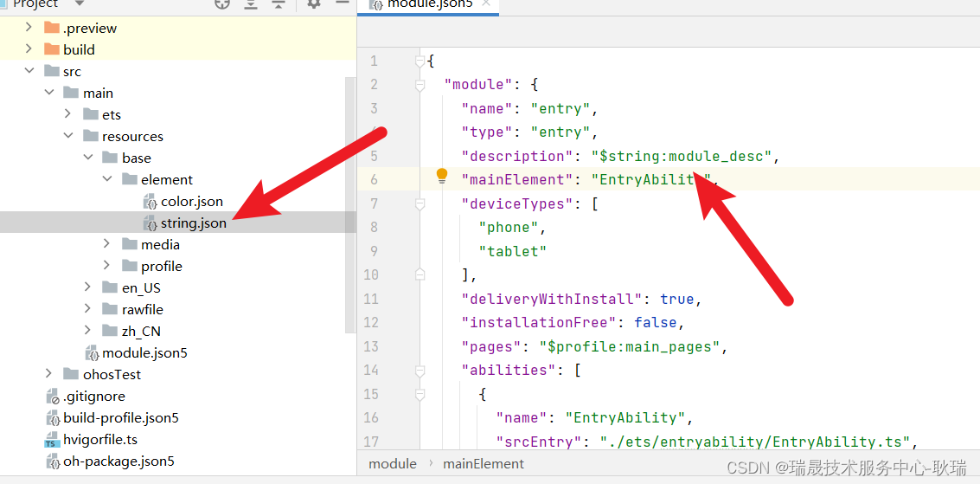Select build-profile.json5 in the project tree
The width and height of the screenshot is (980, 484).
click(121, 417)
